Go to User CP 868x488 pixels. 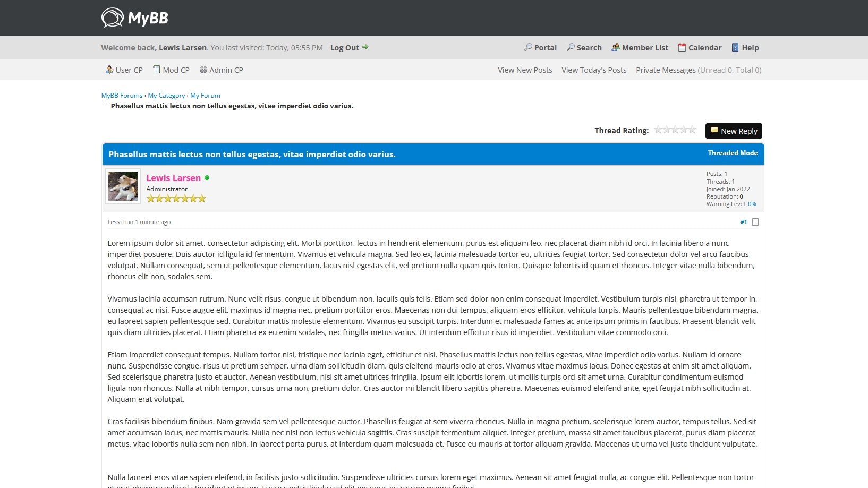click(x=129, y=70)
